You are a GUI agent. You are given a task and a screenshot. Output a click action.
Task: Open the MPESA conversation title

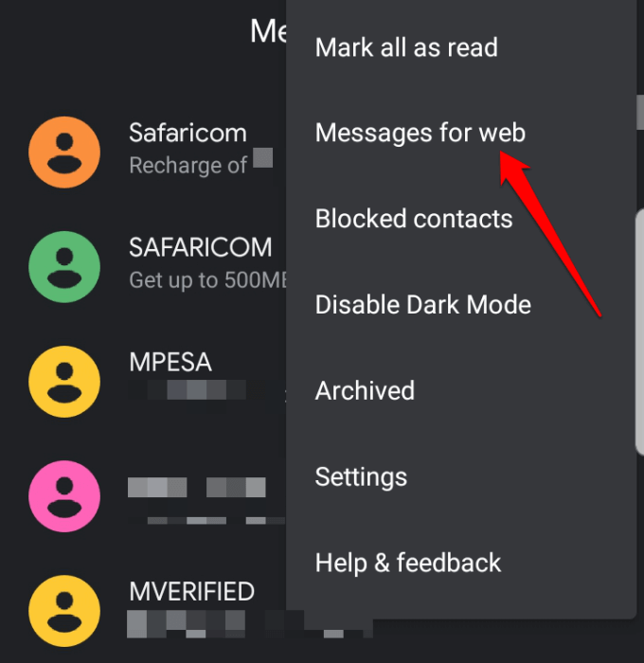coord(170,362)
